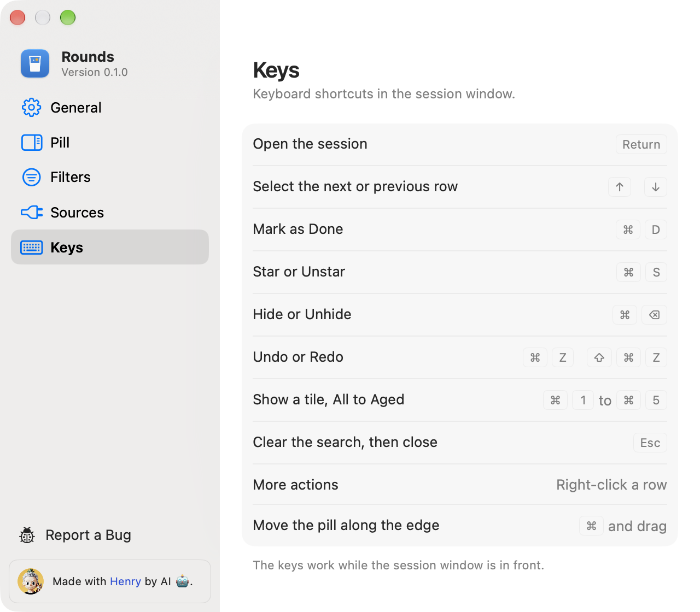
Task: Click the command key in Star or Unstar row
Action: point(629,272)
